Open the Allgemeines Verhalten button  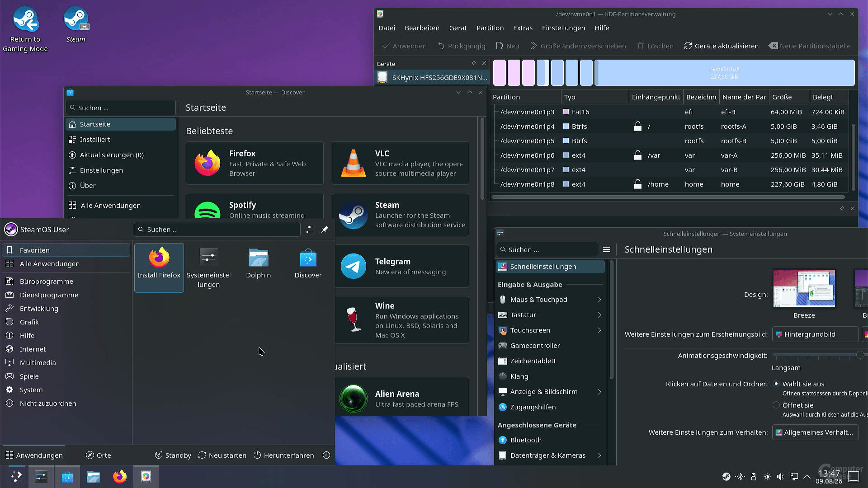(x=815, y=432)
